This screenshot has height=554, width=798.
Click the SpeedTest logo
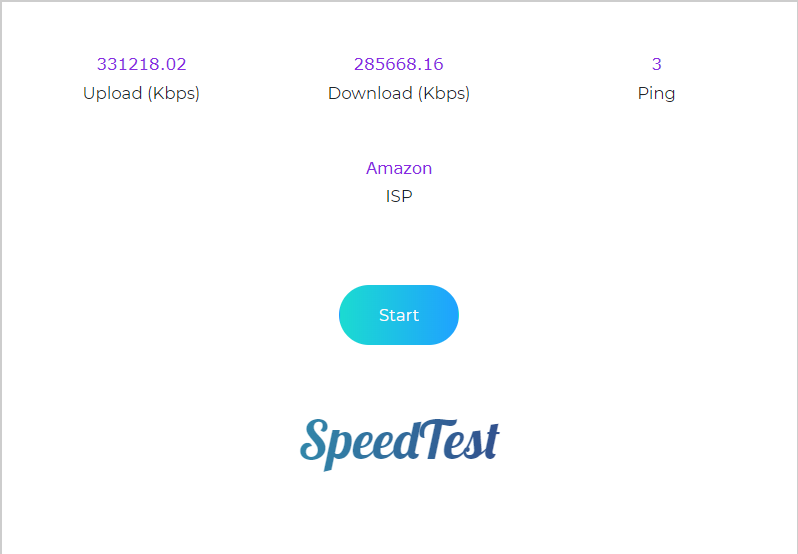point(400,444)
